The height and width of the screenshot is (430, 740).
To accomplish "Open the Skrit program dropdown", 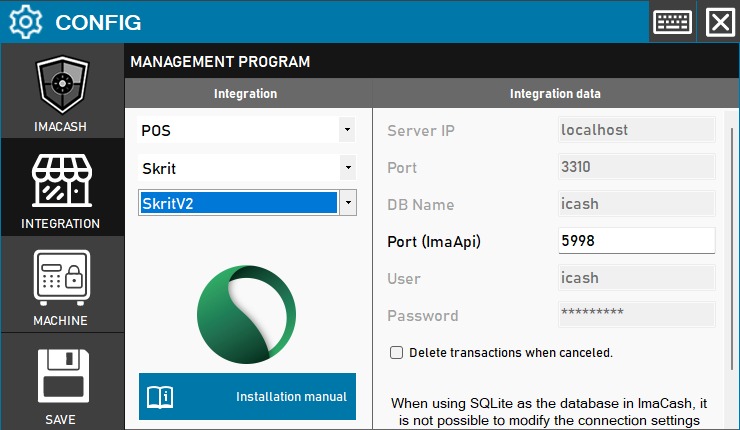I will click(x=347, y=168).
